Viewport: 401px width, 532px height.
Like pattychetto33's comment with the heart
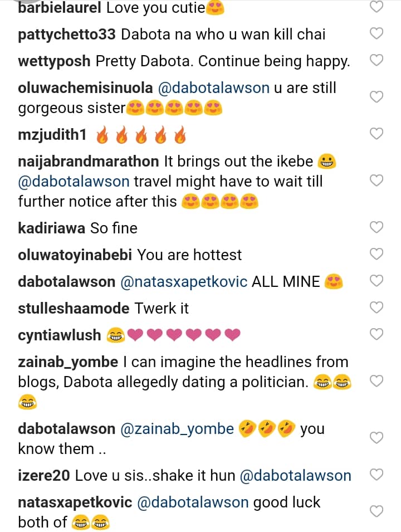pos(377,33)
